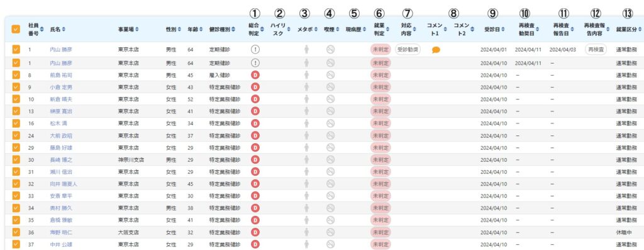The width and height of the screenshot is (644, 250).
Task: Click the no-smoking icon for employee 36
Action: pos(330,232)
